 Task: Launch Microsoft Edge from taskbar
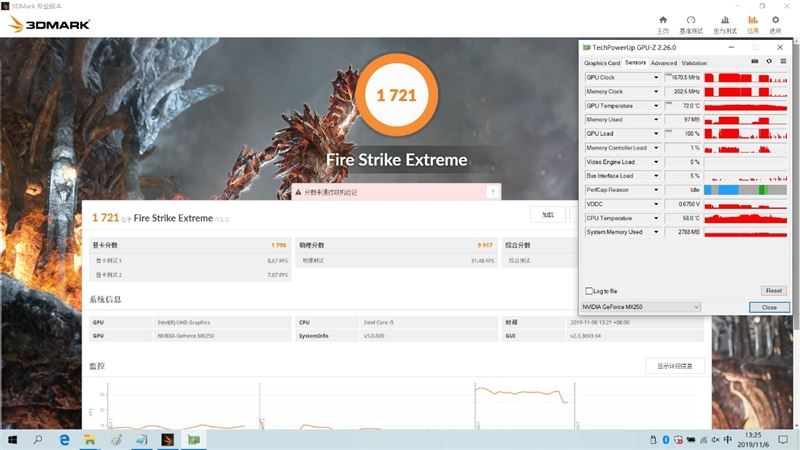[x=64, y=439]
